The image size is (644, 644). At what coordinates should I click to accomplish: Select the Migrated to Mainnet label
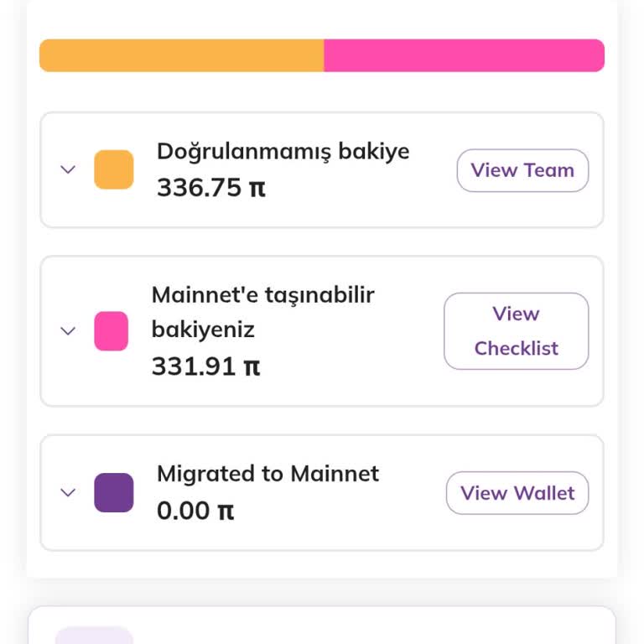click(267, 474)
